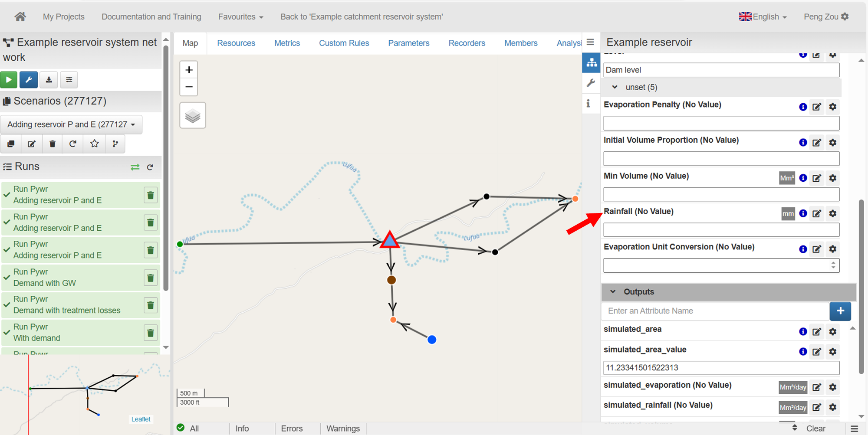The image size is (868, 435).
Task: Click the map zoom in button
Action: 189,70
